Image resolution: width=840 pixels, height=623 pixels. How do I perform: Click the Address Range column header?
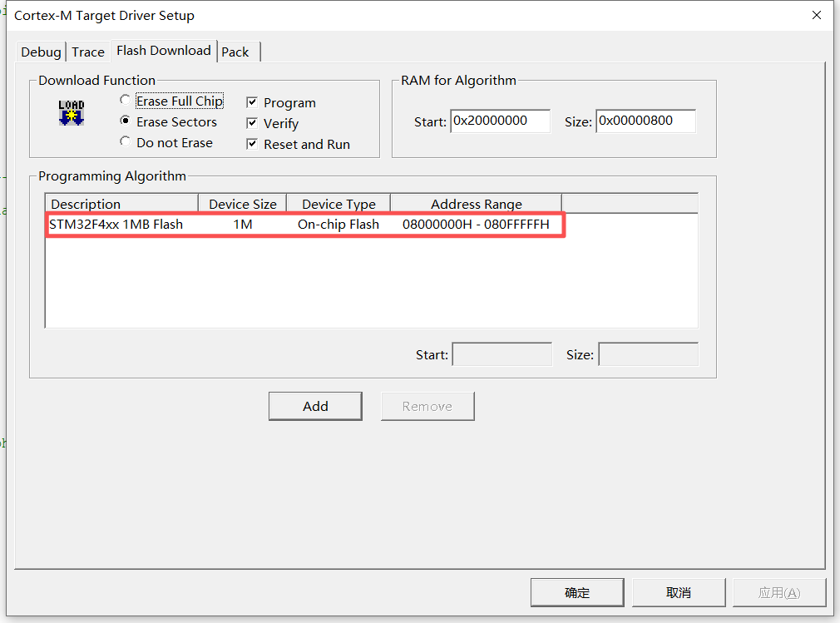477,204
